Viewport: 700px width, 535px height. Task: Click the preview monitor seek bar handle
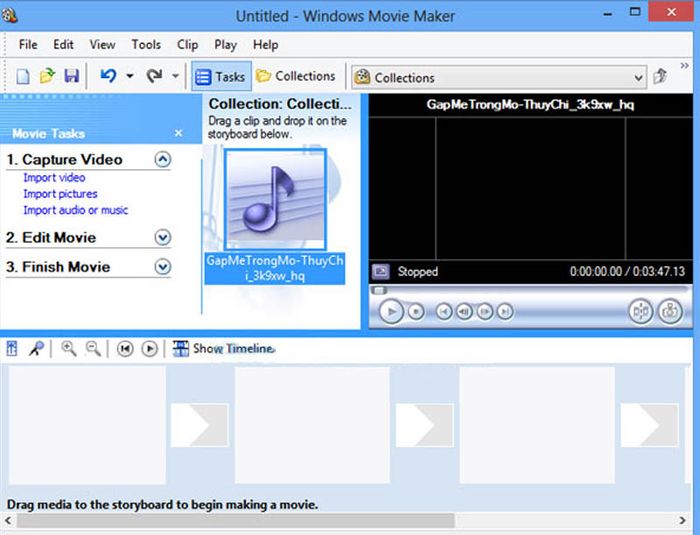[379, 290]
